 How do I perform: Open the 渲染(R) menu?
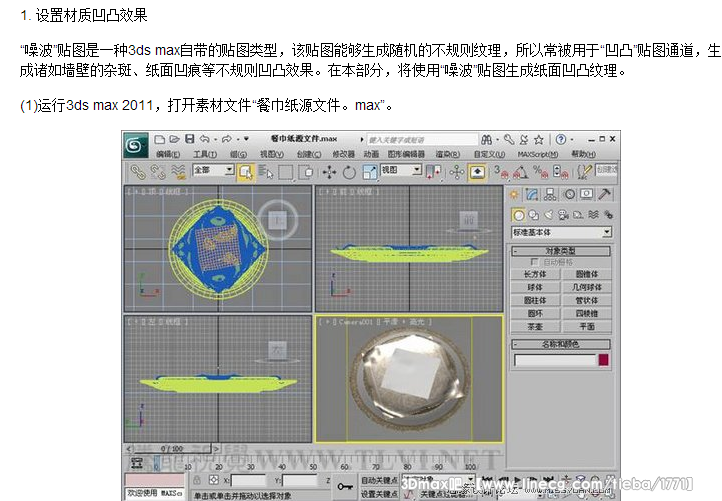(x=448, y=154)
